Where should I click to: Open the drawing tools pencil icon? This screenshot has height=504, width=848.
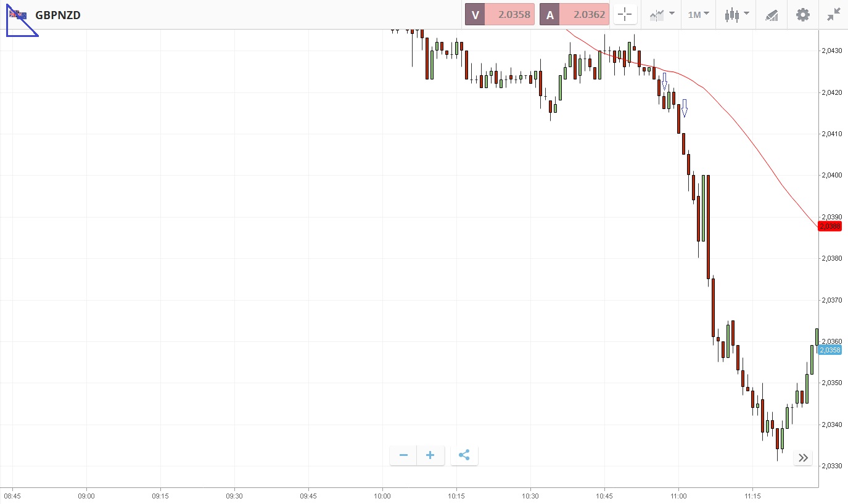pyautogui.click(x=772, y=15)
